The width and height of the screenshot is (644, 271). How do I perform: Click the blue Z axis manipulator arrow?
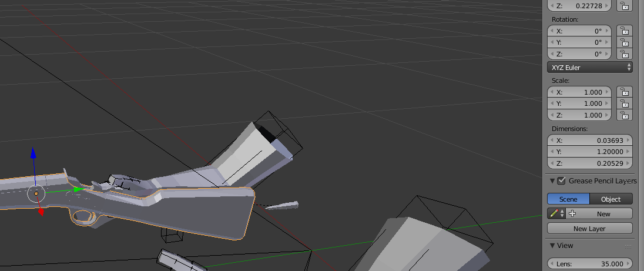[x=33, y=153]
